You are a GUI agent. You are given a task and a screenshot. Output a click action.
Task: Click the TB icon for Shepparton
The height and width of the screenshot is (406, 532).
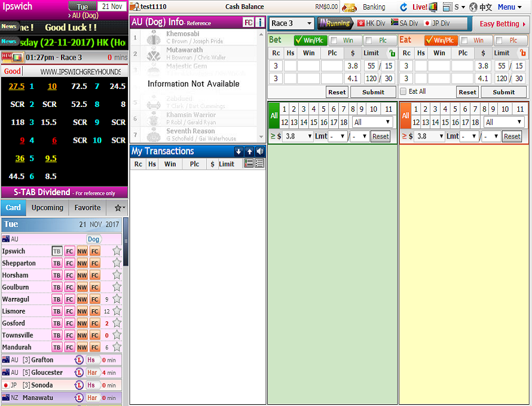[x=57, y=263]
